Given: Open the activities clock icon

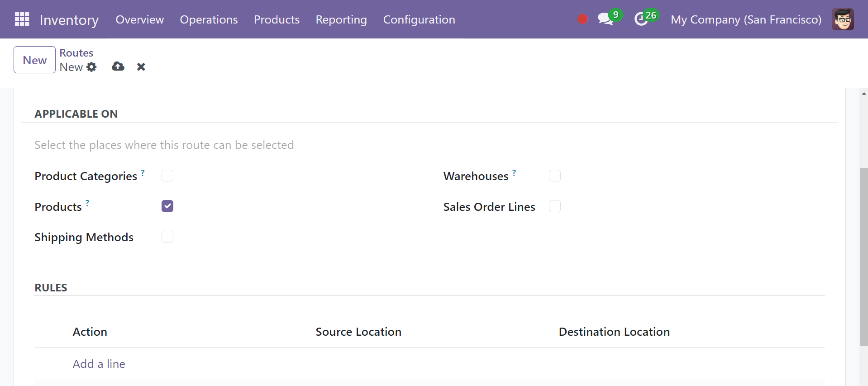Looking at the screenshot, I should click(x=641, y=19).
